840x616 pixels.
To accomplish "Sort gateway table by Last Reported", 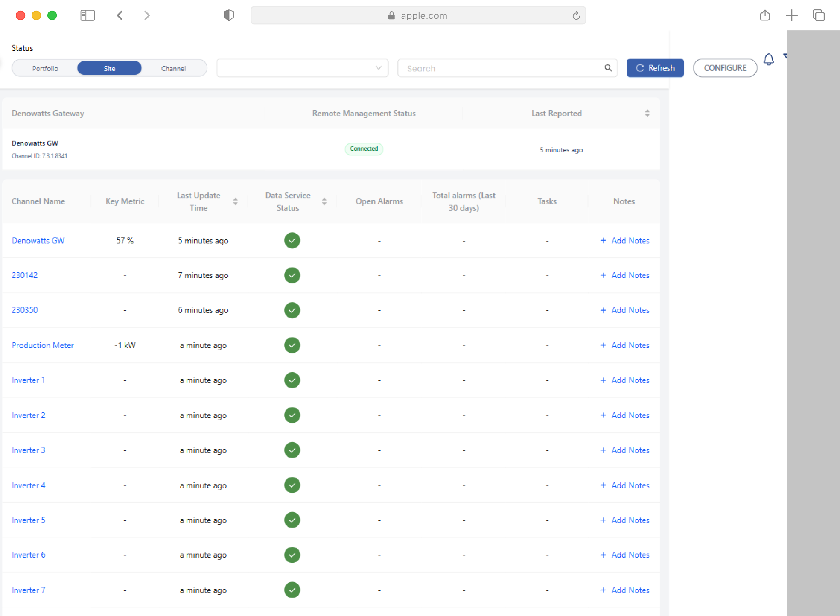I will coord(647,113).
